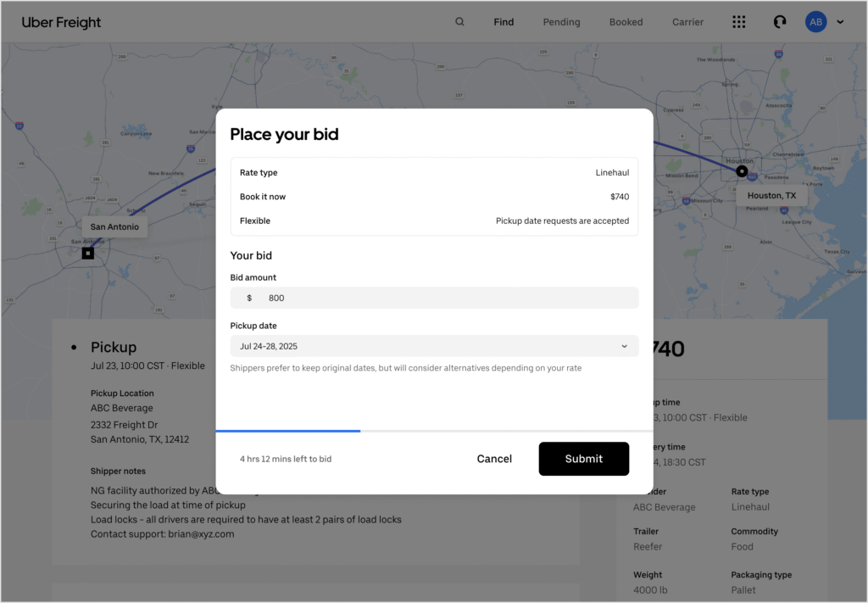
Task: Select the "Shippers prefer to keep original dates" hint
Action: (x=406, y=368)
